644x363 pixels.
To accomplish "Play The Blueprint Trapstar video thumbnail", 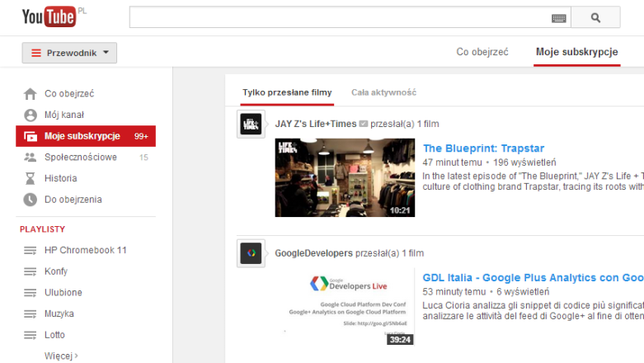I will coord(345,177).
